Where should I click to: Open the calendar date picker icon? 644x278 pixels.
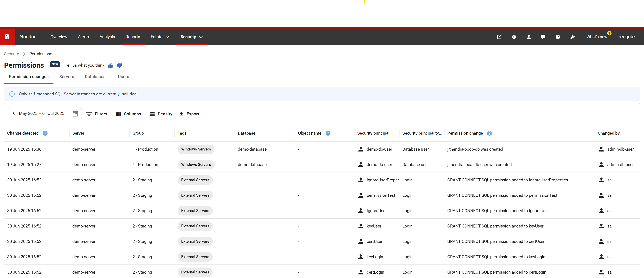[75, 113]
